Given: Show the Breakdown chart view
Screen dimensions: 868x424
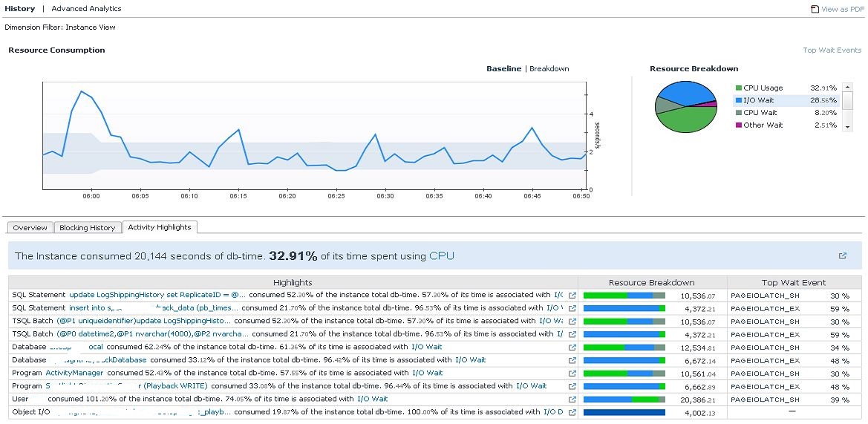Looking at the screenshot, I should click(549, 69).
